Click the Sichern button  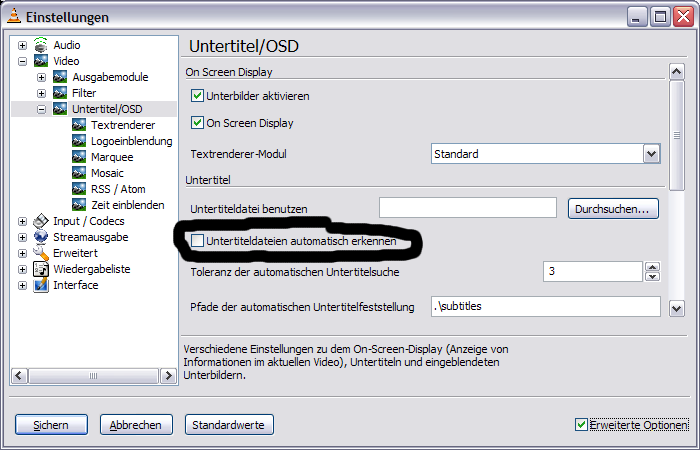[51, 425]
